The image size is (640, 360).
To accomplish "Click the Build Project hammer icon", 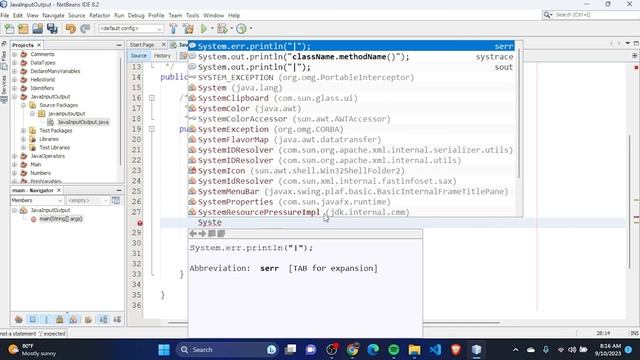I will tap(173, 29).
